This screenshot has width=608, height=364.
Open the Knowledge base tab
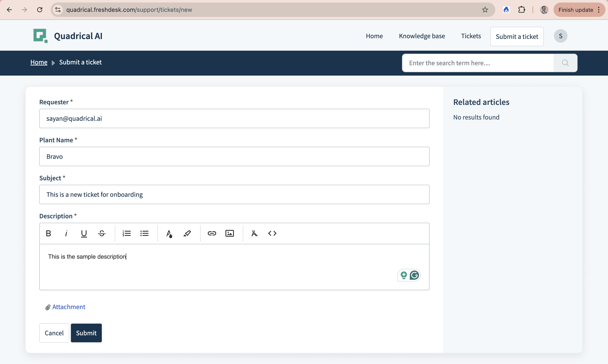click(x=422, y=36)
